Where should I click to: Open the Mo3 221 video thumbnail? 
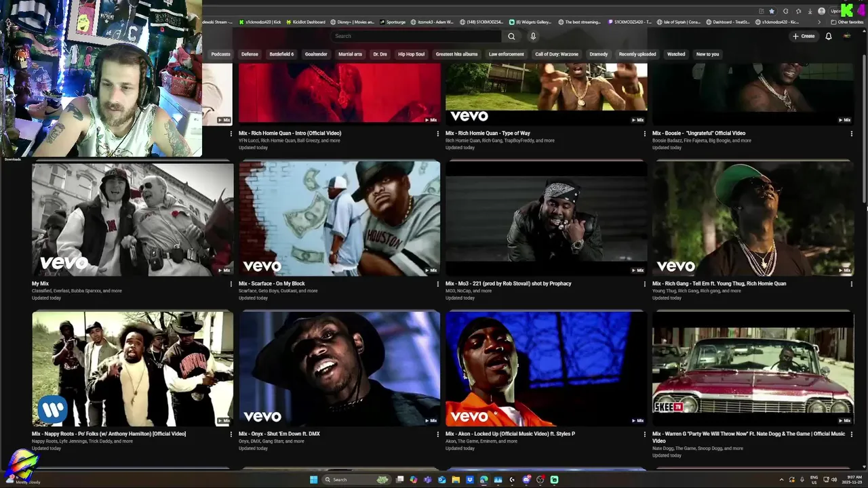coord(546,218)
